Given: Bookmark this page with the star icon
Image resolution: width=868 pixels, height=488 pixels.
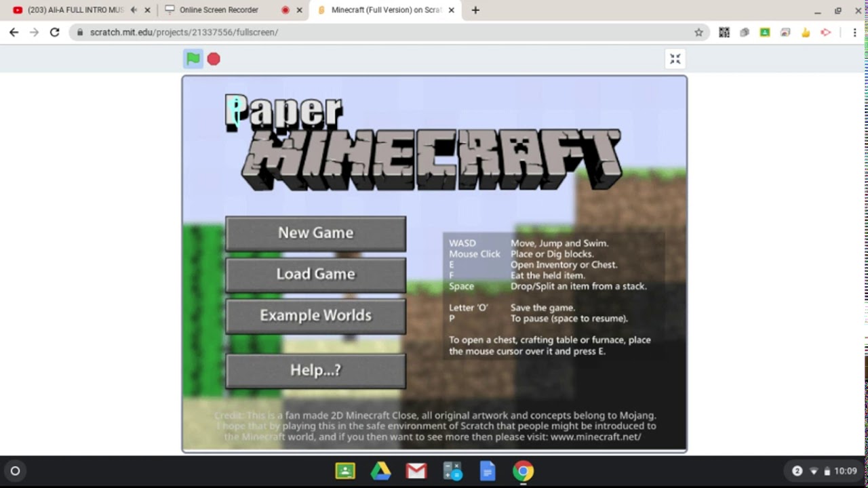Looking at the screenshot, I should pyautogui.click(x=698, y=32).
